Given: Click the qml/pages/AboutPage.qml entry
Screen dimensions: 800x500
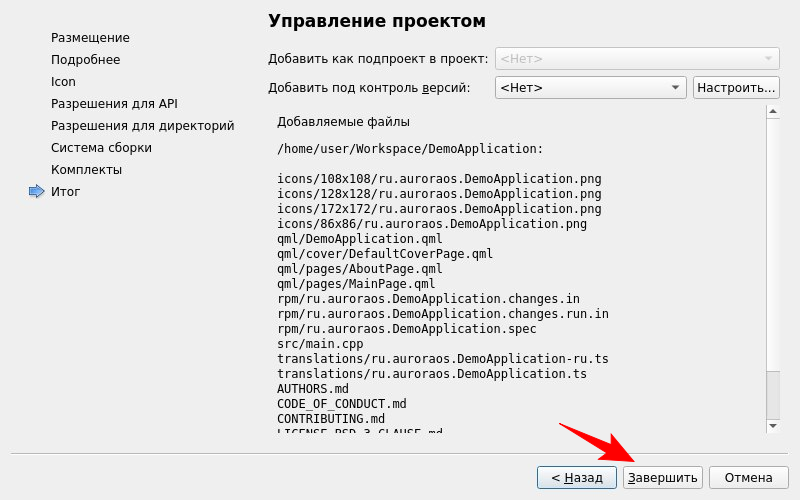Looking at the screenshot, I should tap(360, 269).
